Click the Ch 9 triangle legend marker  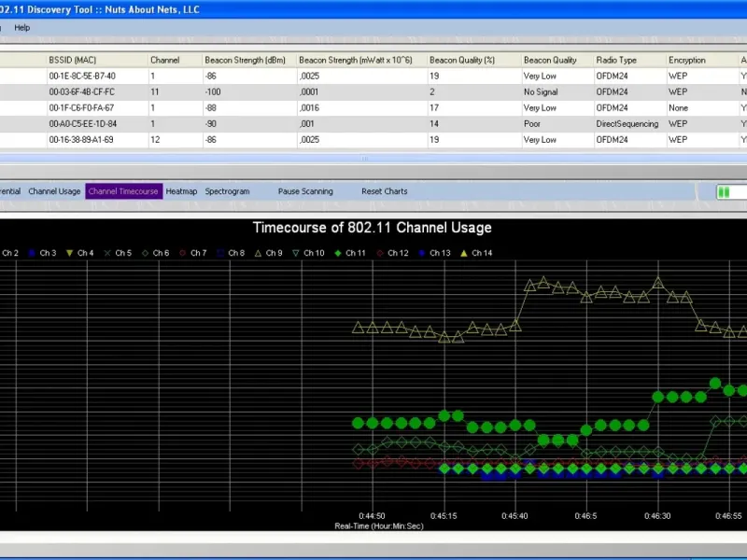pyautogui.click(x=259, y=253)
